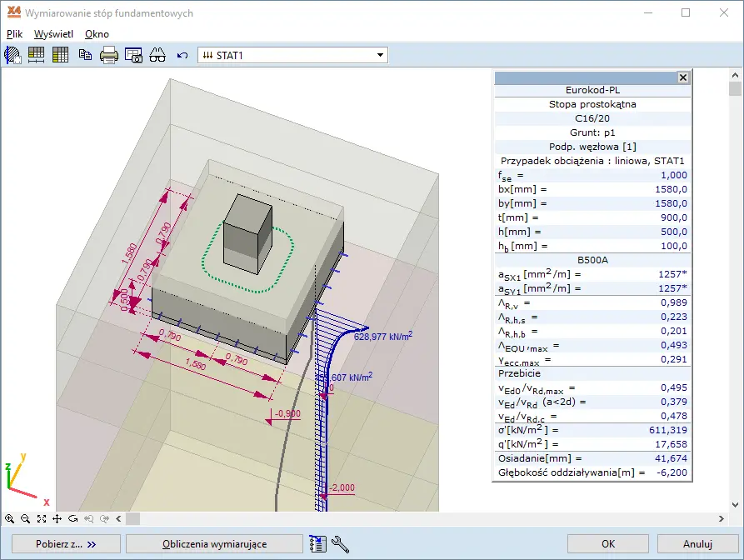Image resolution: width=744 pixels, height=560 pixels.
Task: Click the vertical scrollbar's down arrow
Action: pos(735,504)
